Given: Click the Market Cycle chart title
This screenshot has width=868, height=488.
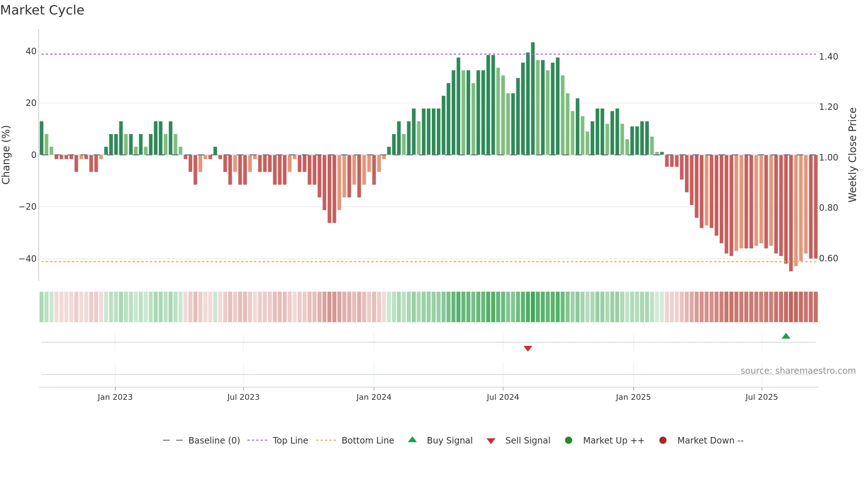Looking at the screenshot, I should click(42, 10).
